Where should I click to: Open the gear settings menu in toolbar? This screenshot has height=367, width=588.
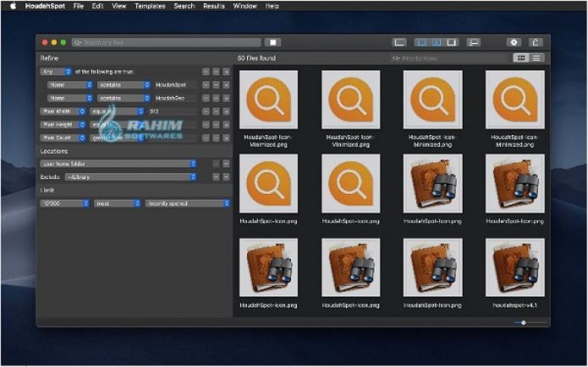click(513, 43)
